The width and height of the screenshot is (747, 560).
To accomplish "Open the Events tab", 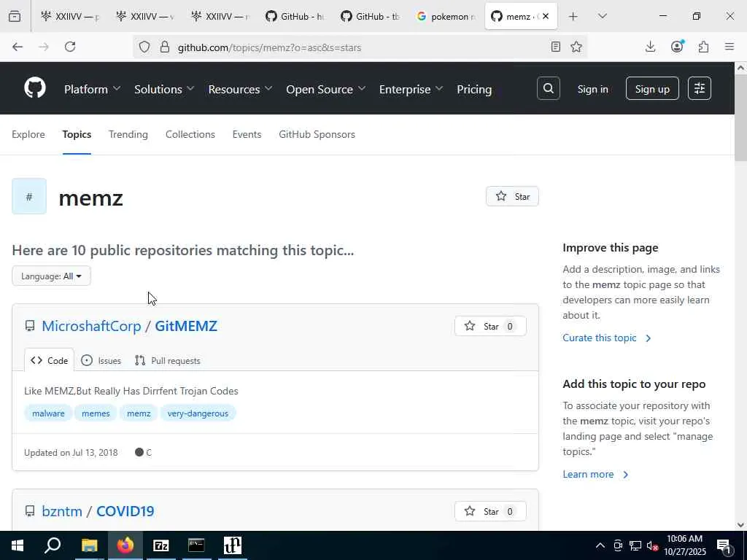I will point(247,134).
